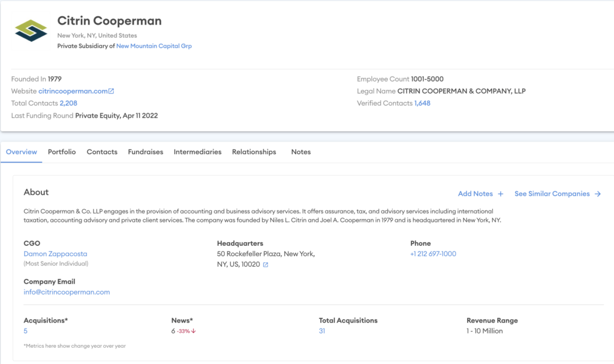Switch to the Overview tab

(x=22, y=152)
